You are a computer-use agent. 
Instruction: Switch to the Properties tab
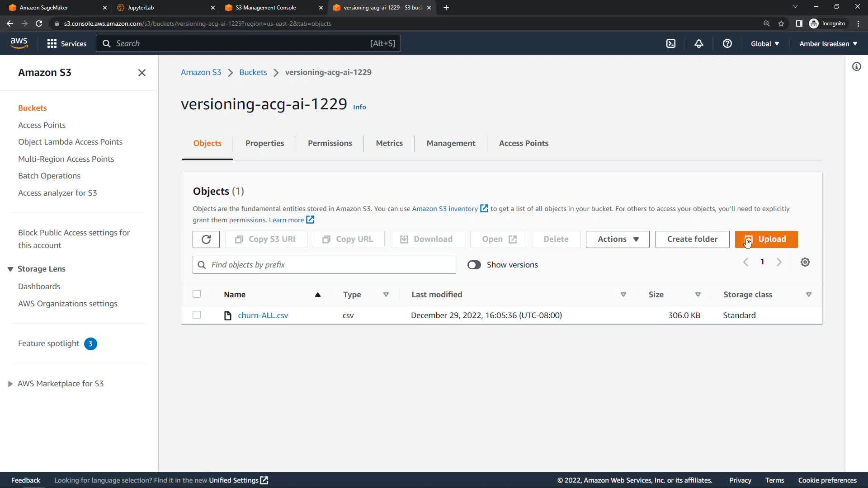coord(264,143)
